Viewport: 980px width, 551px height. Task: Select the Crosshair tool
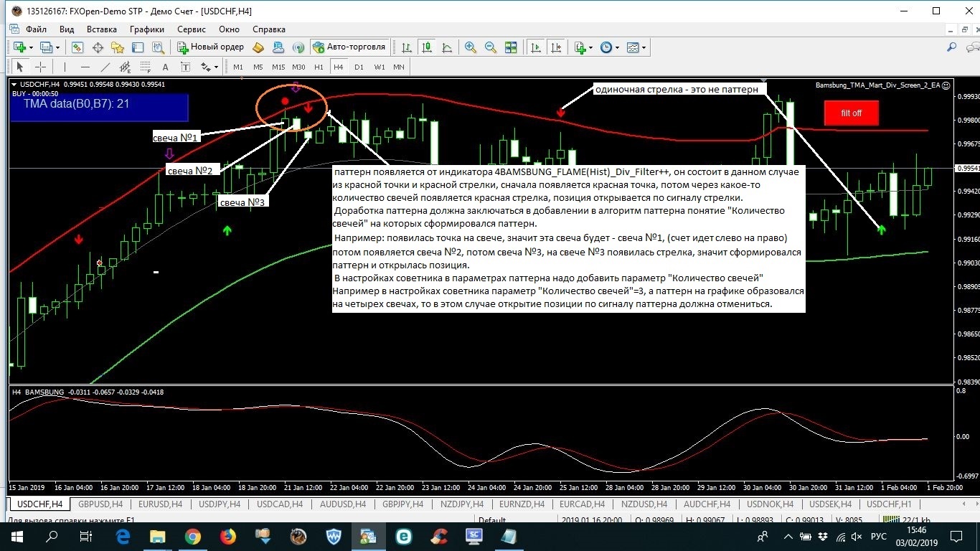41,67
